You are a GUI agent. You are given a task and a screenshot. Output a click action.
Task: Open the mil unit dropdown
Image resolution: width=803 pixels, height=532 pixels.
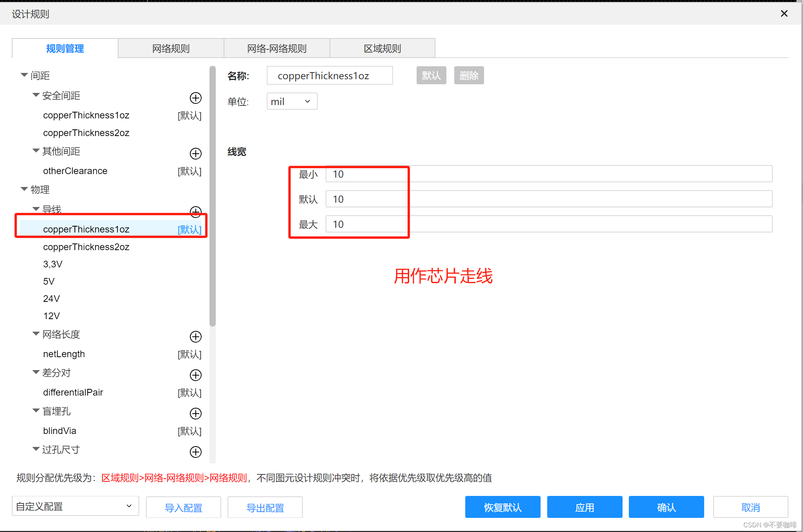292,102
